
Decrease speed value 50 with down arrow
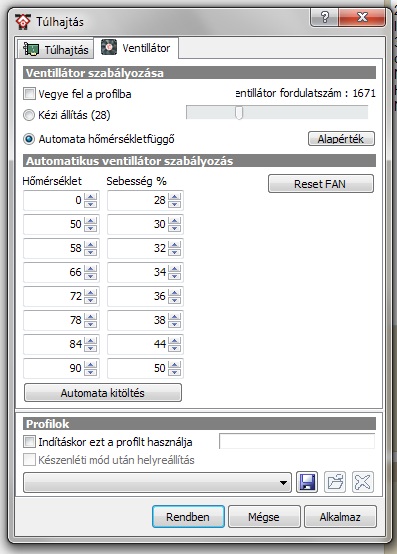(174, 372)
